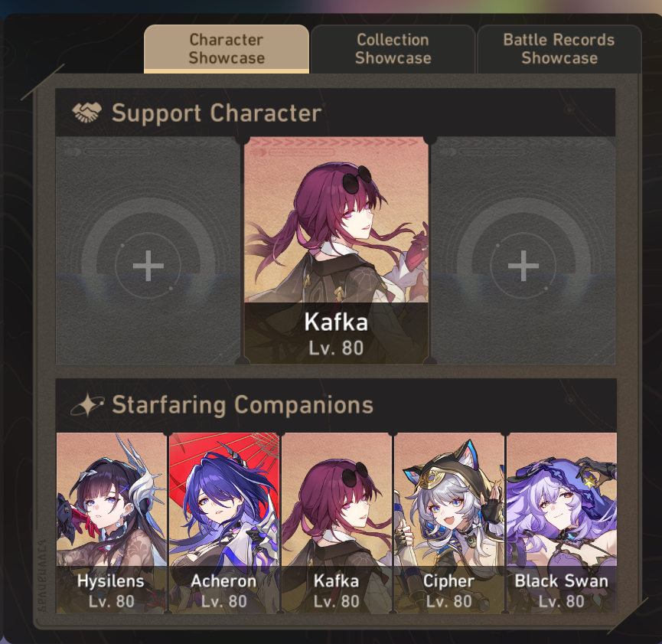Screen dimensions: 662x644
Task: Select the Cipher companion card
Action: 448,523
